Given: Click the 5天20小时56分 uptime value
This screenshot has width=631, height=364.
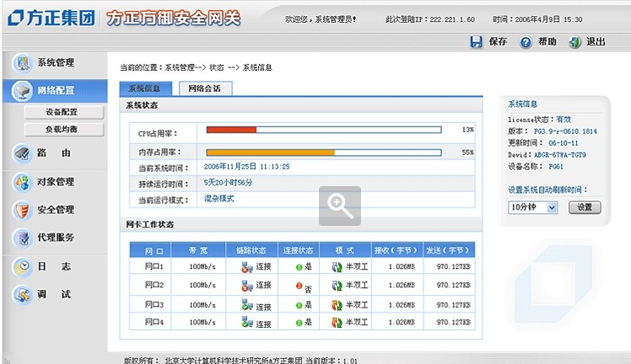Looking at the screenshot, I should click(228, 183).
